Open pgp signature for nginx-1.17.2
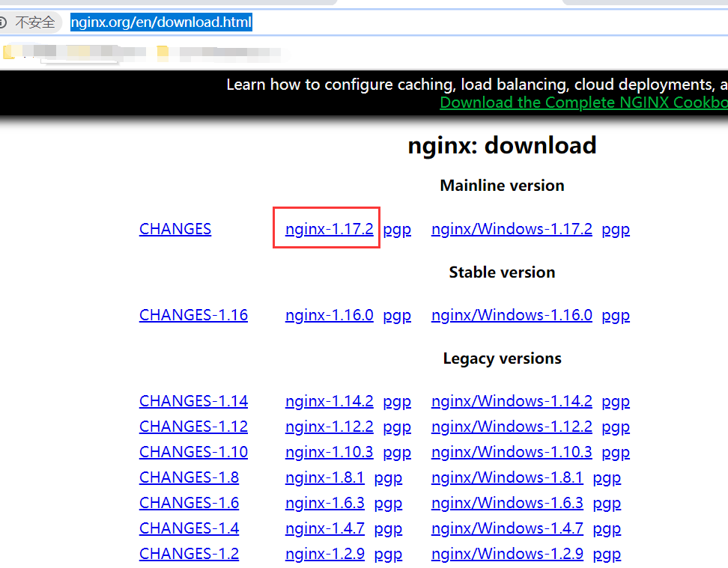The height and width of the screenshot is (568, 728). coord(397,230)
